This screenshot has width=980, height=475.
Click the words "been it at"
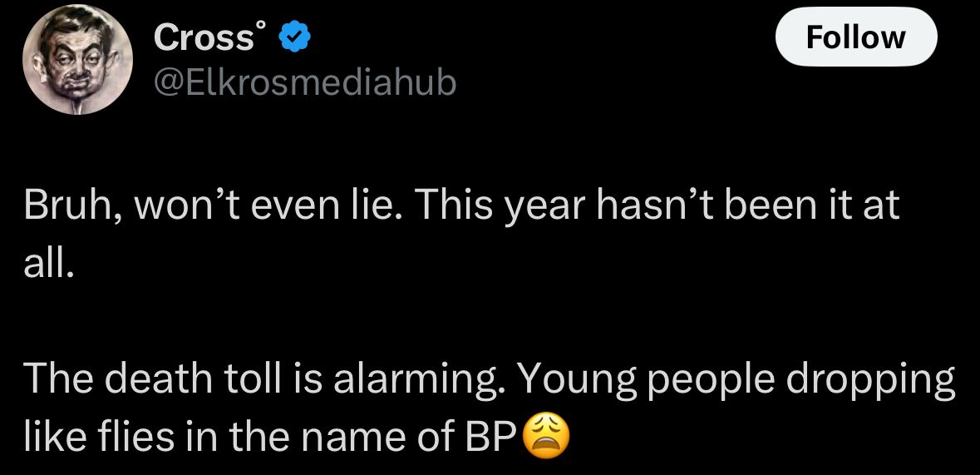pyautogui.click(x=815, y=206)
